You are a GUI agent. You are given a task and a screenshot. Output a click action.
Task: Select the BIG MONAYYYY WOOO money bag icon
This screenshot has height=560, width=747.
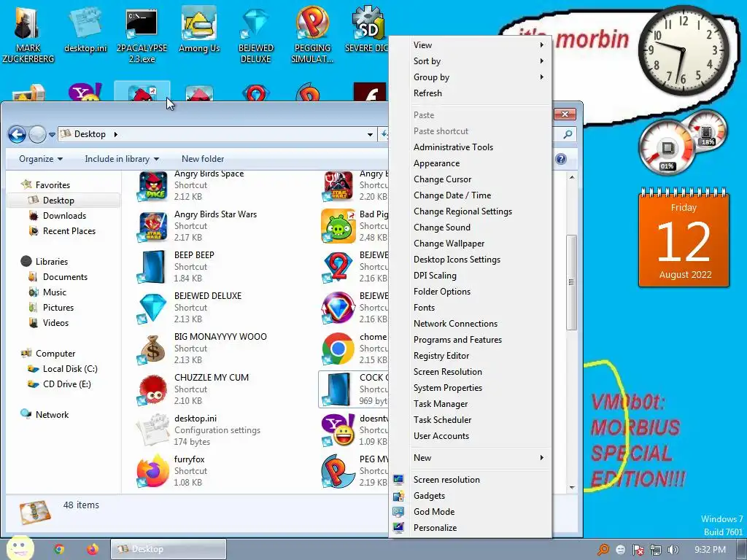152,349
